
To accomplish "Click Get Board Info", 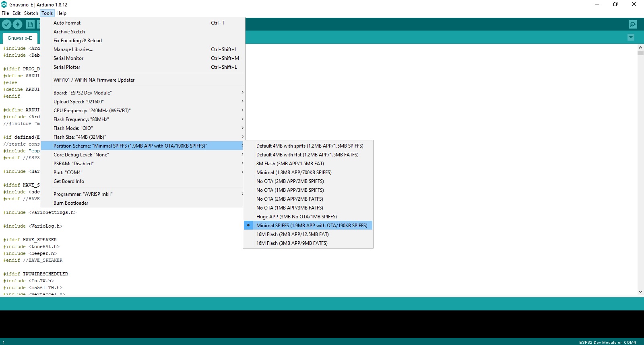I will click(143, 181).
